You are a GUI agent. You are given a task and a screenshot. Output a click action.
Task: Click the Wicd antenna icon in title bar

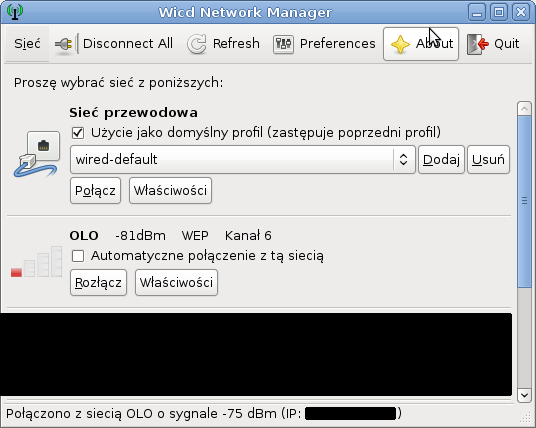[15, 12]
